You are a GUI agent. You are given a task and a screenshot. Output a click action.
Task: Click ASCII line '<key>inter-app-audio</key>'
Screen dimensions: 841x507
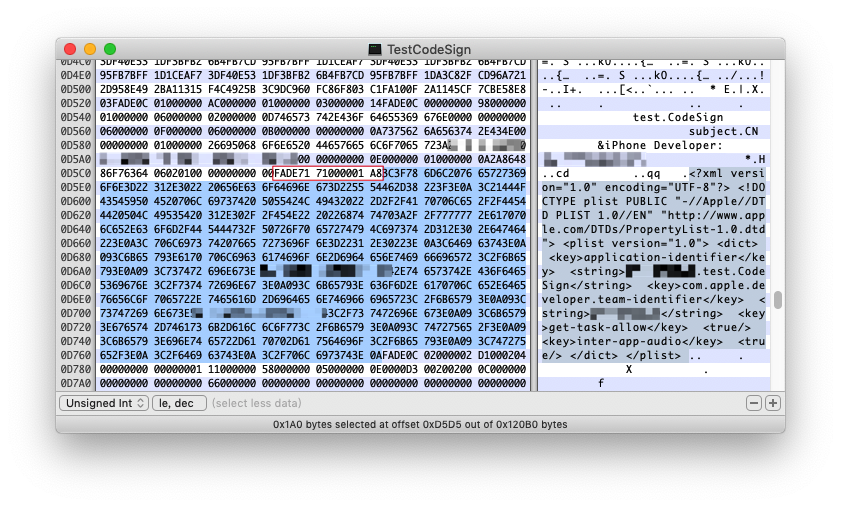tap(653, 341)
